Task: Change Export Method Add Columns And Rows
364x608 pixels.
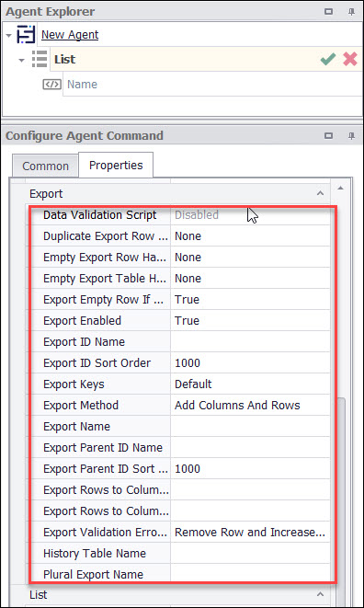Action: click(x=250, y=406)
